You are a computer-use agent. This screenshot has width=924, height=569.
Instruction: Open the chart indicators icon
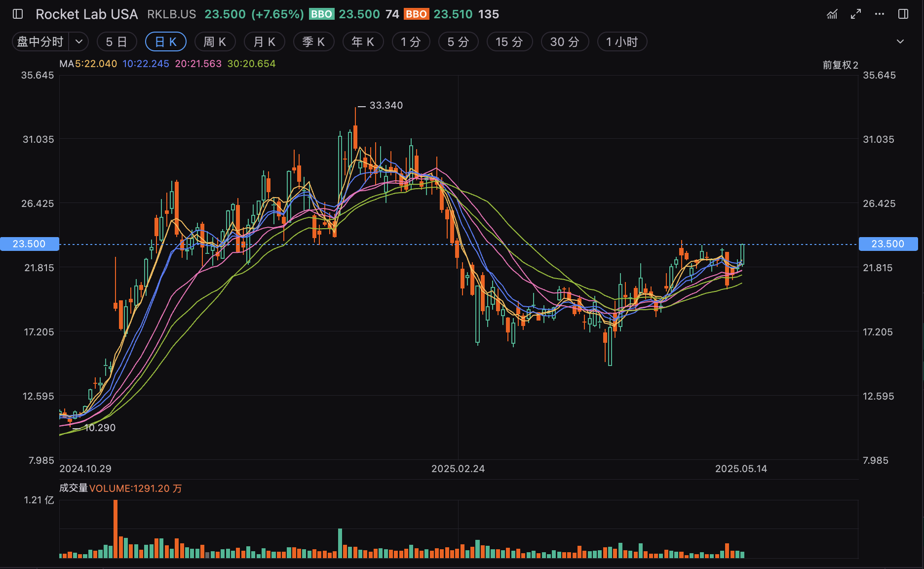pos(832,14)
